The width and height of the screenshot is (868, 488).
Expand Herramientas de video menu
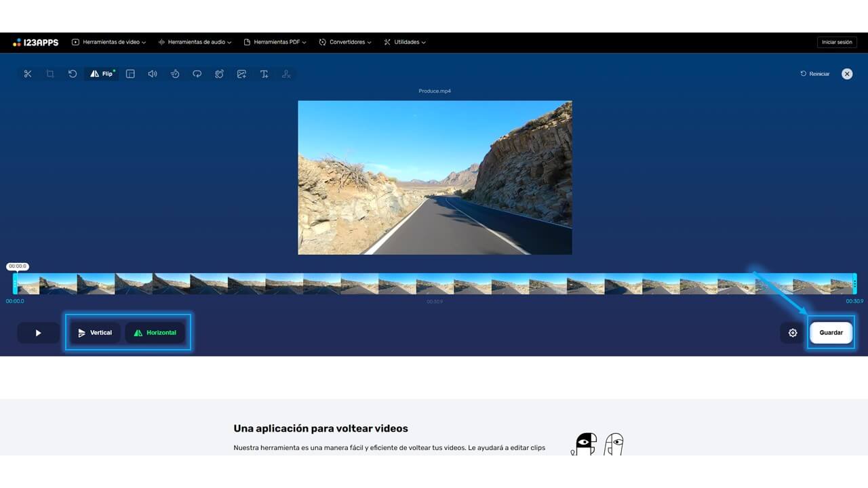coord(108,42)
